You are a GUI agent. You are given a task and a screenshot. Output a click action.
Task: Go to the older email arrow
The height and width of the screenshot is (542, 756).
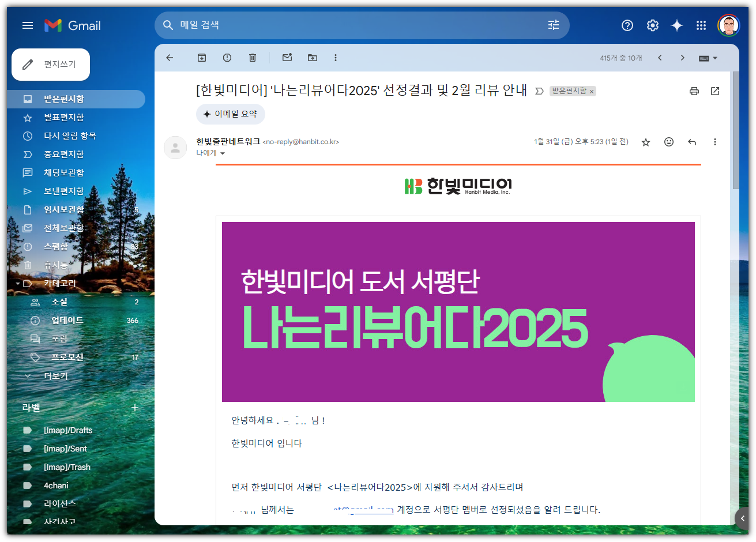pyautogui.click(x=683, y=58)
